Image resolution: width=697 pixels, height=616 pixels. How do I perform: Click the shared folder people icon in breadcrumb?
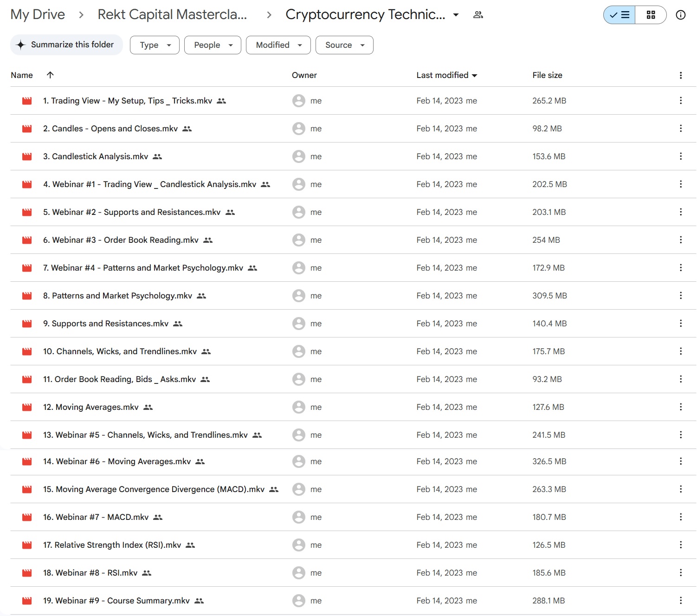point(478,15)
